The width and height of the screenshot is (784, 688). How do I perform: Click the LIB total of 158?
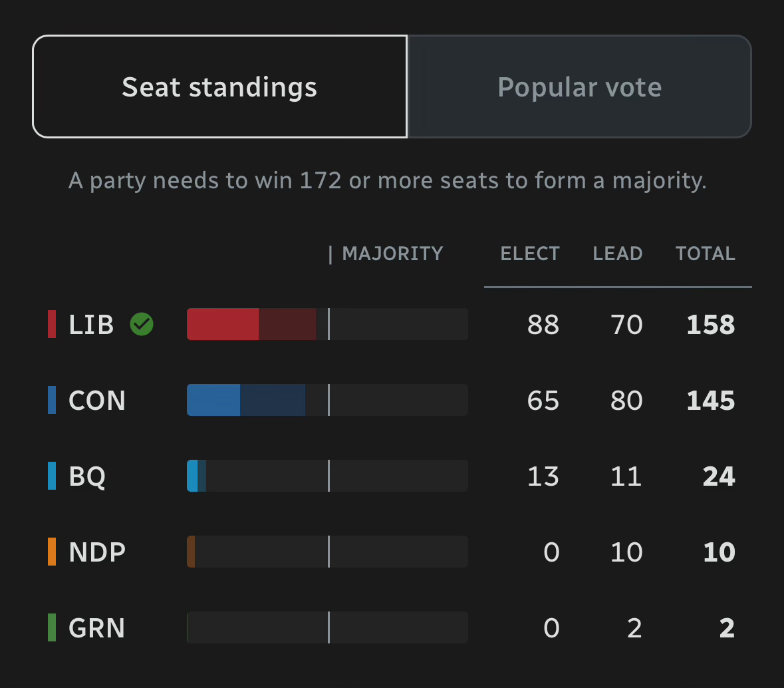(711, 325)
